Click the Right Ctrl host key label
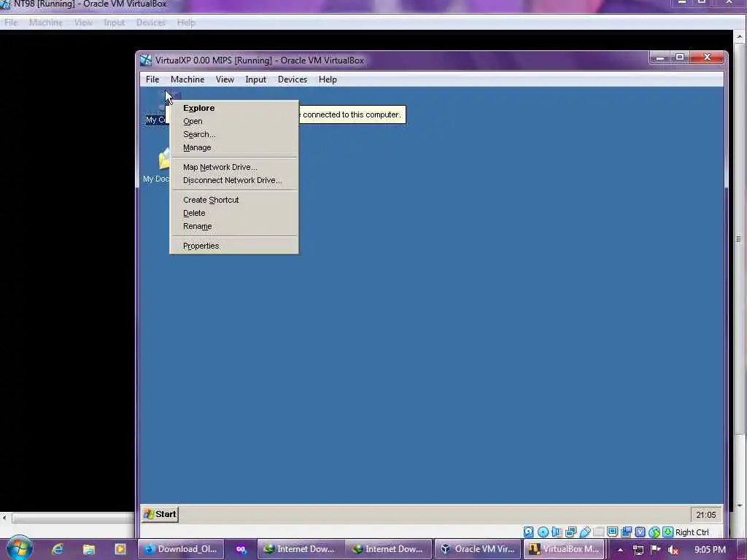Viewport: 747px width, 560px height. (x=692, y=532)
